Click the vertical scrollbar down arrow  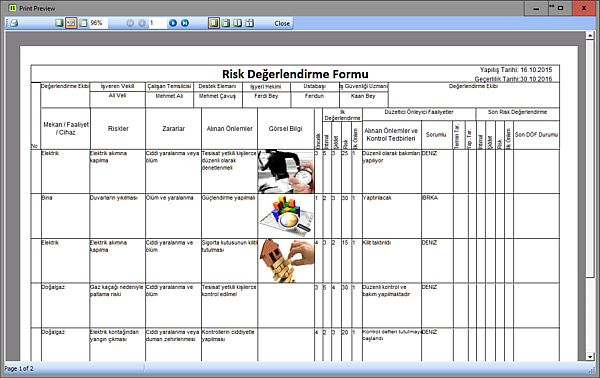point(590,357)
